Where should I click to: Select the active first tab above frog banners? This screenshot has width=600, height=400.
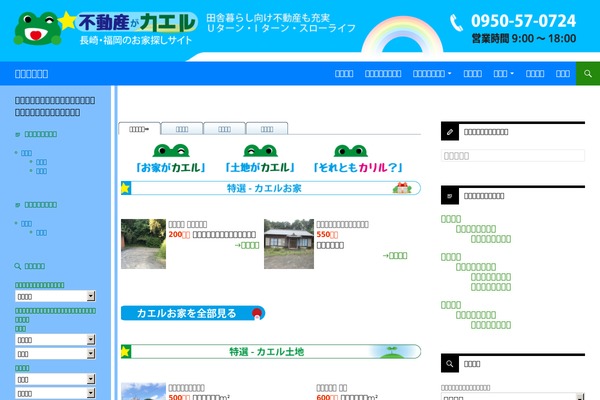pos(139,129)
